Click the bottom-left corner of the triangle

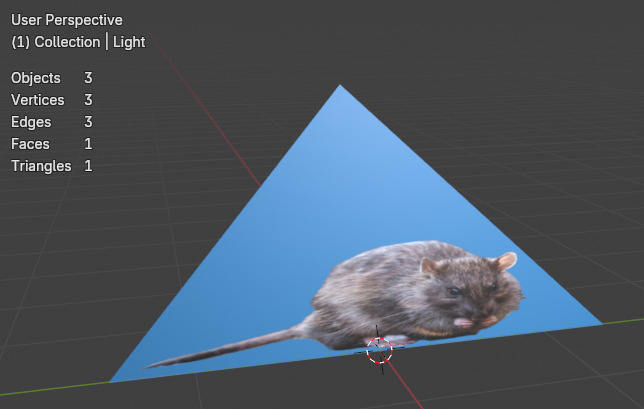112,380
